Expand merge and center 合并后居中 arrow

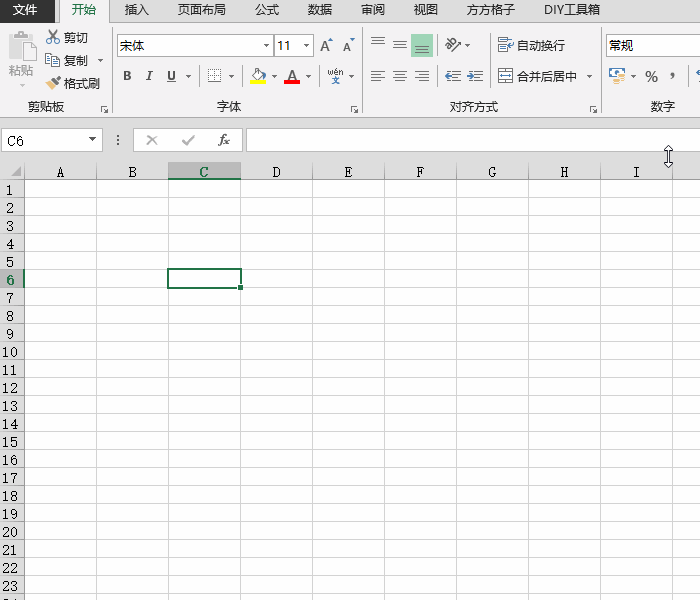coord(589,76)
